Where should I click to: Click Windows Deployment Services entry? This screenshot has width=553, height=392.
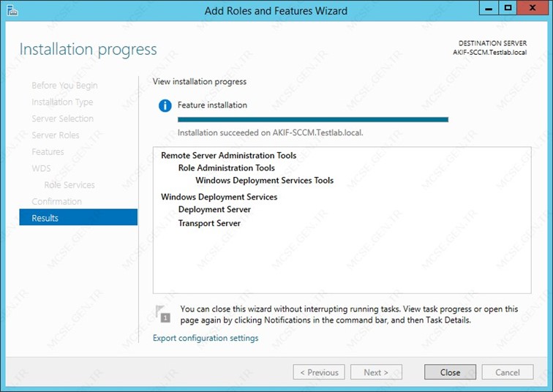(219, 197)
